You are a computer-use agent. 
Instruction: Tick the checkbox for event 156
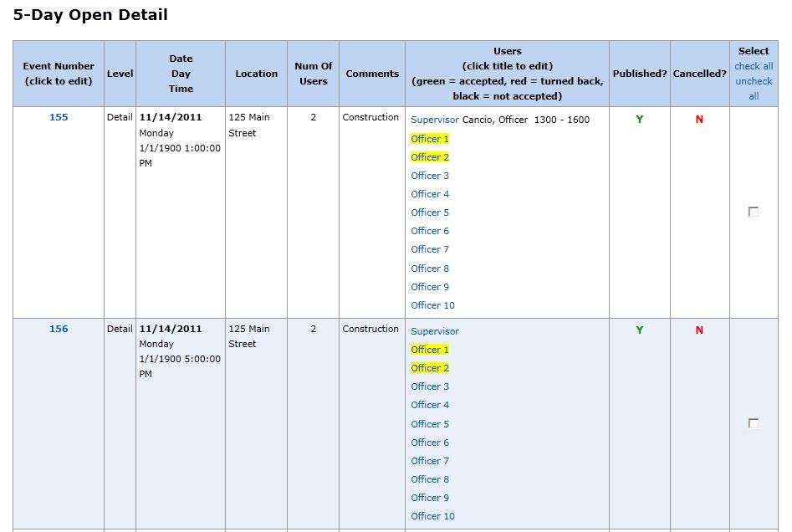pos(754,423)
